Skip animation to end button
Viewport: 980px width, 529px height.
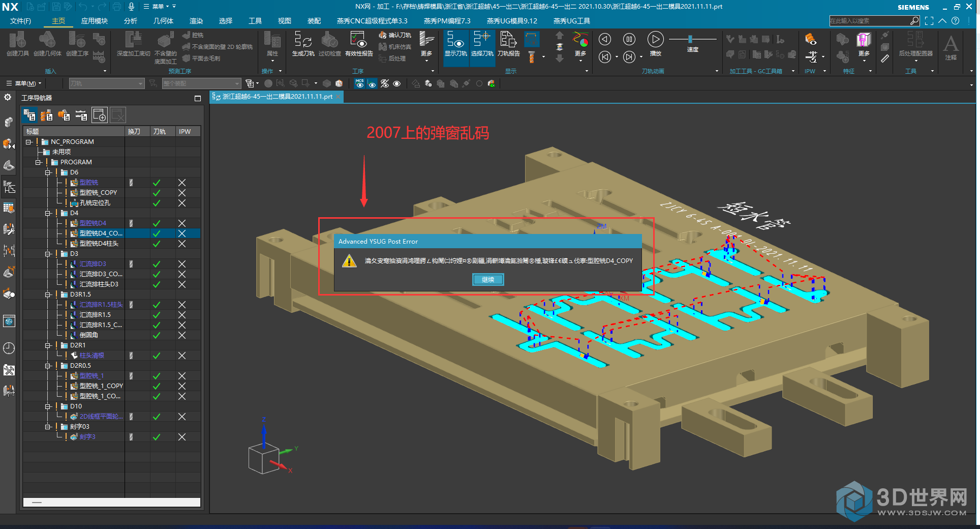click(x=629, y=57)
